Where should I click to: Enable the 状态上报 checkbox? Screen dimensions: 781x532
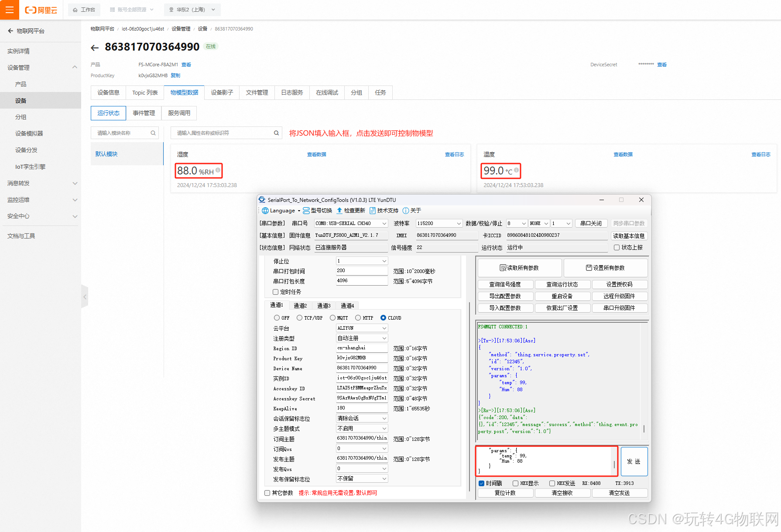(x=617, y=247)
